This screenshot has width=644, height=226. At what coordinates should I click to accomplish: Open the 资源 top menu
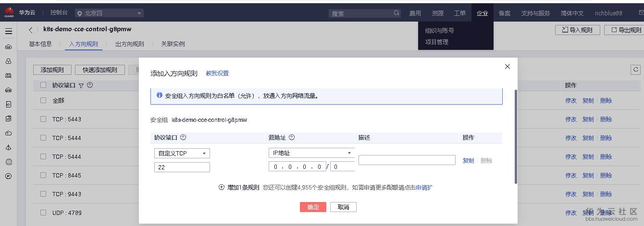pos(437,13)
